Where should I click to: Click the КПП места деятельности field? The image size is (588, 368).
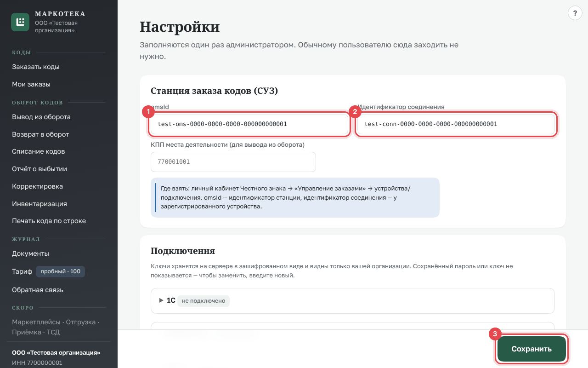(233, 162)
